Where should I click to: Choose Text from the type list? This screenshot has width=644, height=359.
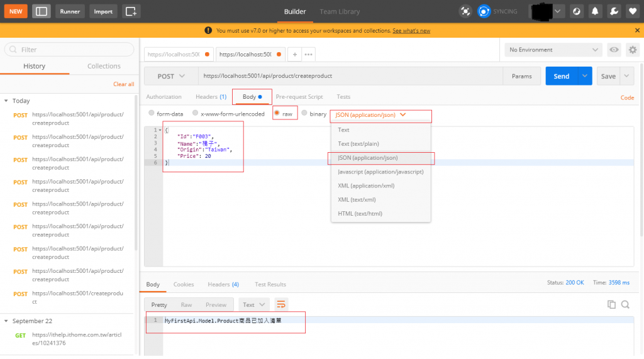[x=380, y=130]
